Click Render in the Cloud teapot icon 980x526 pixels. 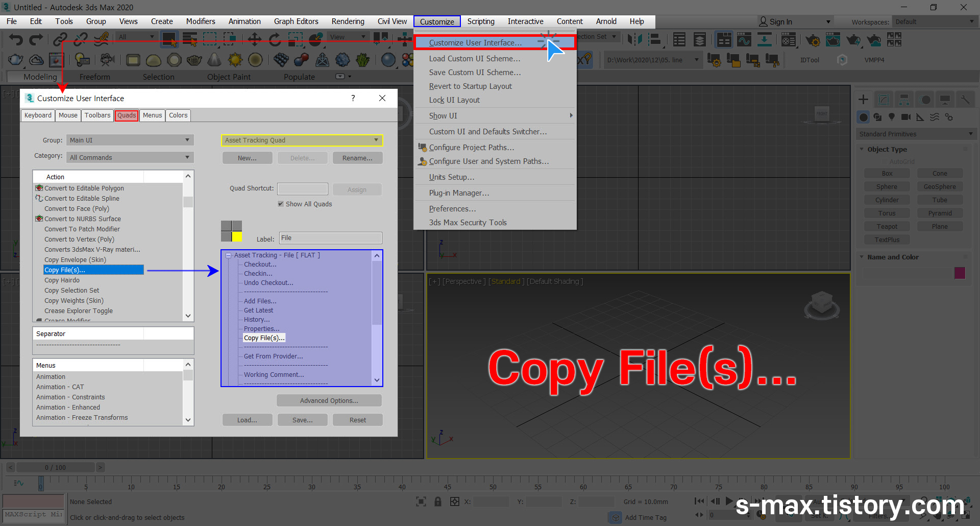(x=874, y=40)
